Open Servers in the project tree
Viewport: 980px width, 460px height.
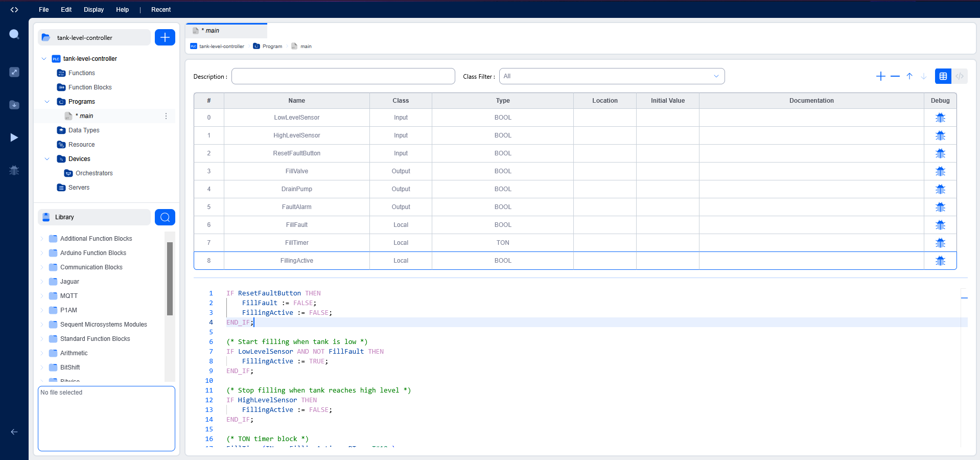79,188
